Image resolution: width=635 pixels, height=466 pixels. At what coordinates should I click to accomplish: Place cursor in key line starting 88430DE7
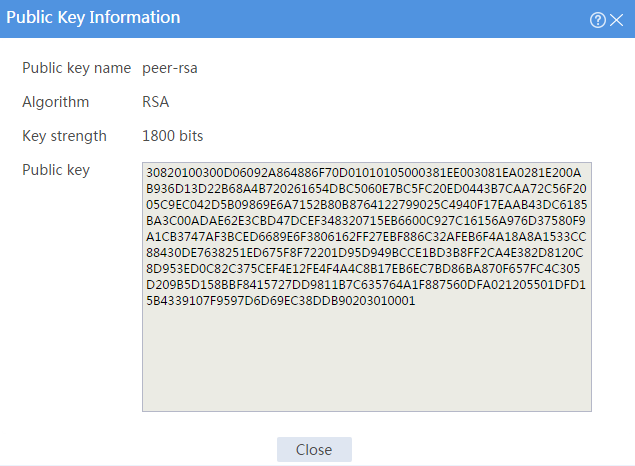coord(364,253)
